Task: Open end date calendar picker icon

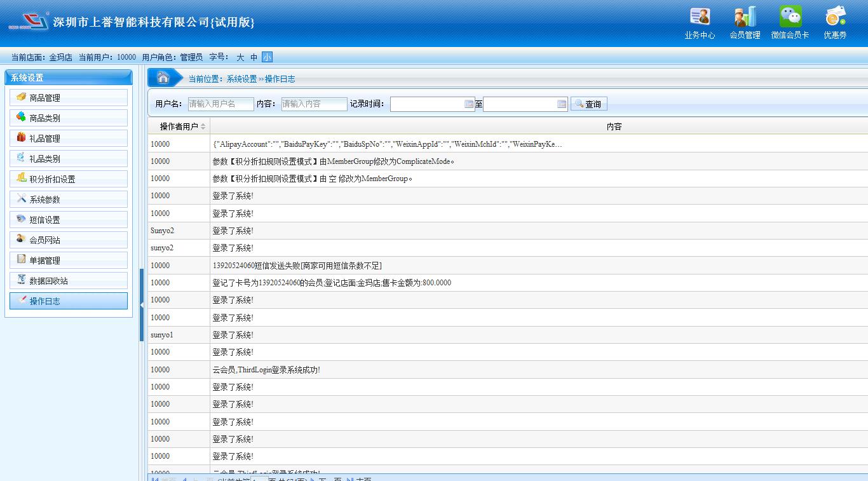Action: click(x=562, y=104)
